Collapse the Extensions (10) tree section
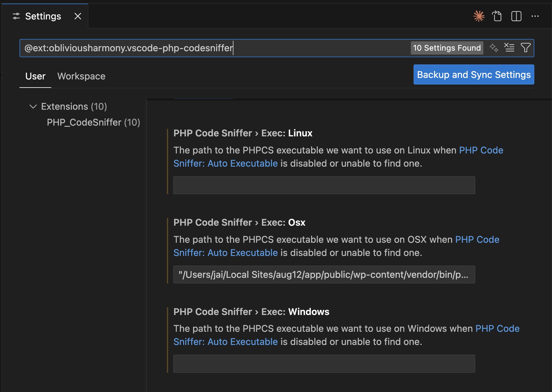 click(x=33, y=106)
